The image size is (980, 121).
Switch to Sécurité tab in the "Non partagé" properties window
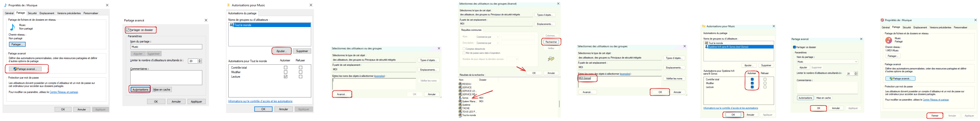click(x=32, y=13)
